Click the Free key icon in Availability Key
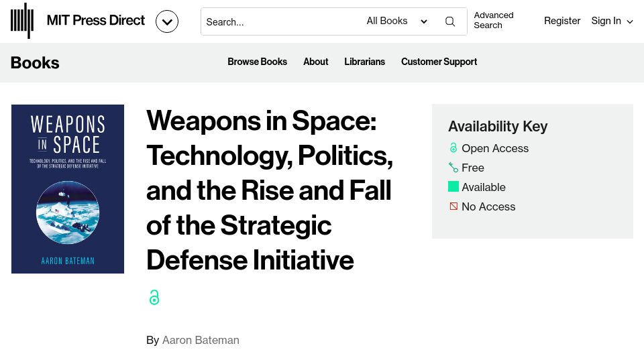The height and width of the screenshot is (362, 644). (453, 168)
